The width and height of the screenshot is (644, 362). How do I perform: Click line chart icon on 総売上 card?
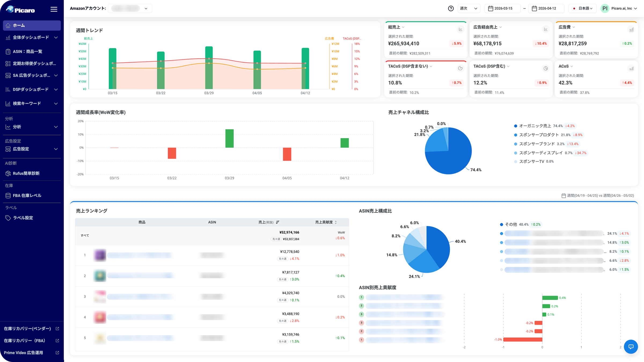[x=460, y=29]
